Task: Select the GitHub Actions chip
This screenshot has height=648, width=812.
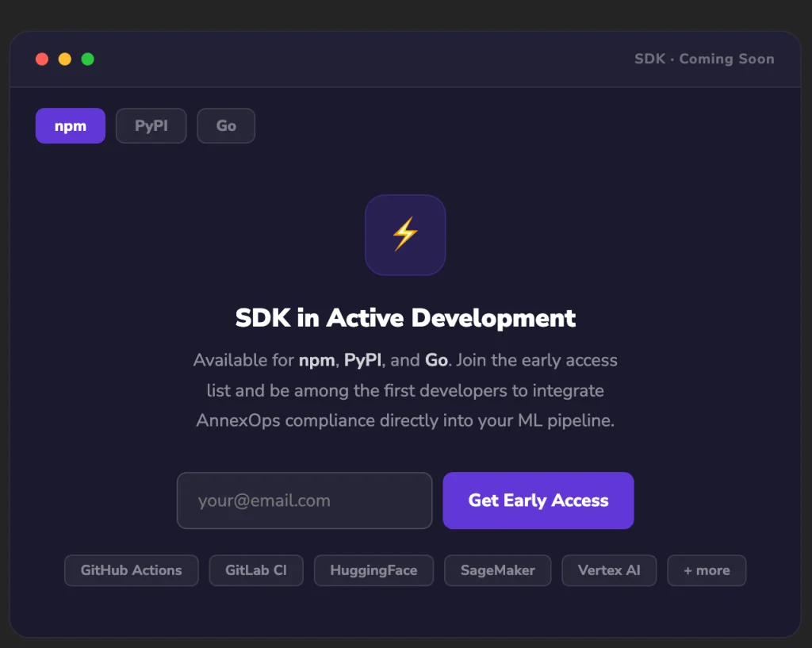Action: pyautogui.click(x=132, y=570)
